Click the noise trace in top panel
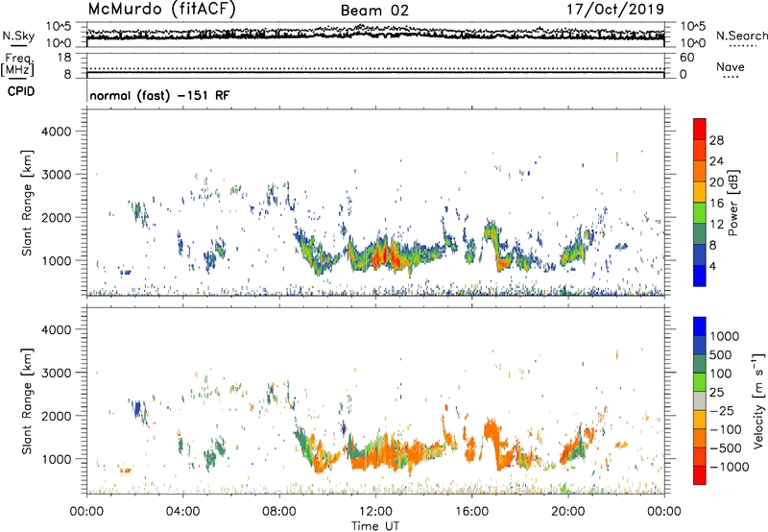768x532 pixels. pos(375,34)
